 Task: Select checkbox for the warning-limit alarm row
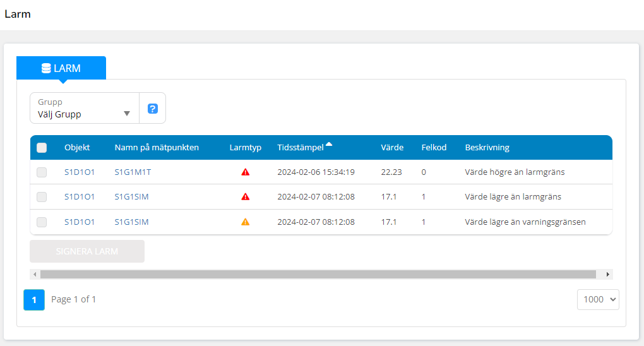point(42,222)
